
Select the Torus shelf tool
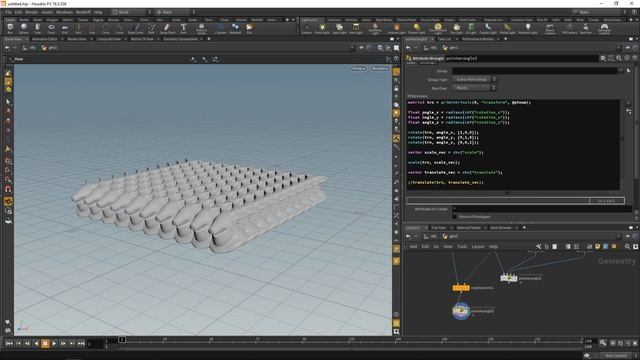pyautogui.click(x=51, y=28)
